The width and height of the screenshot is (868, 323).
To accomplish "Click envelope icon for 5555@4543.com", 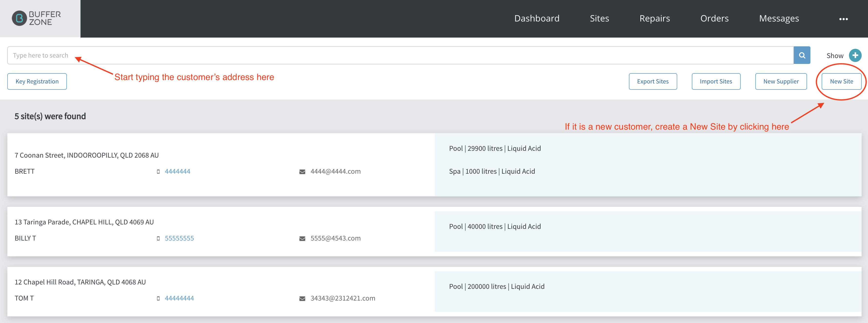I will [302, 238].
